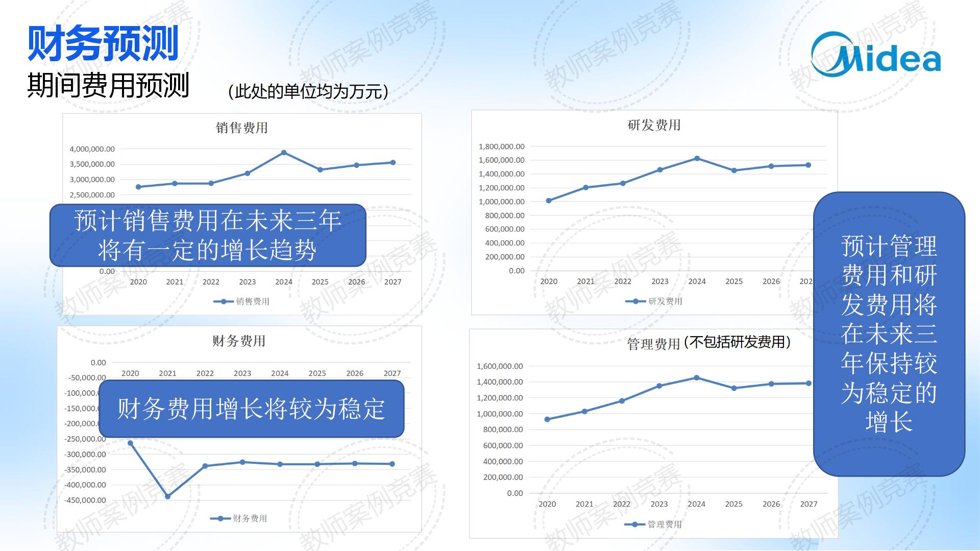Click the 财务费用 chart title
The width and height of the screenshot is (980, 551).
(239, 341)
